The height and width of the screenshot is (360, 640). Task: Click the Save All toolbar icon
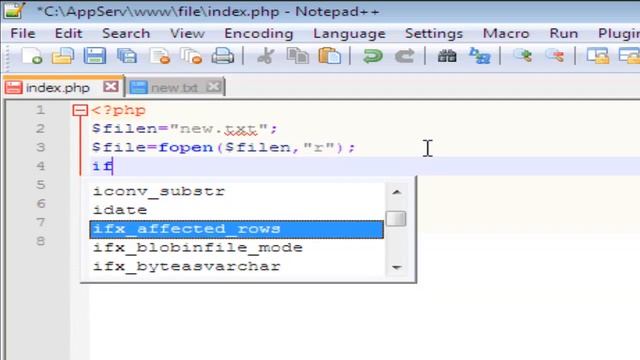pyautogui.click(x=127, y=56)
